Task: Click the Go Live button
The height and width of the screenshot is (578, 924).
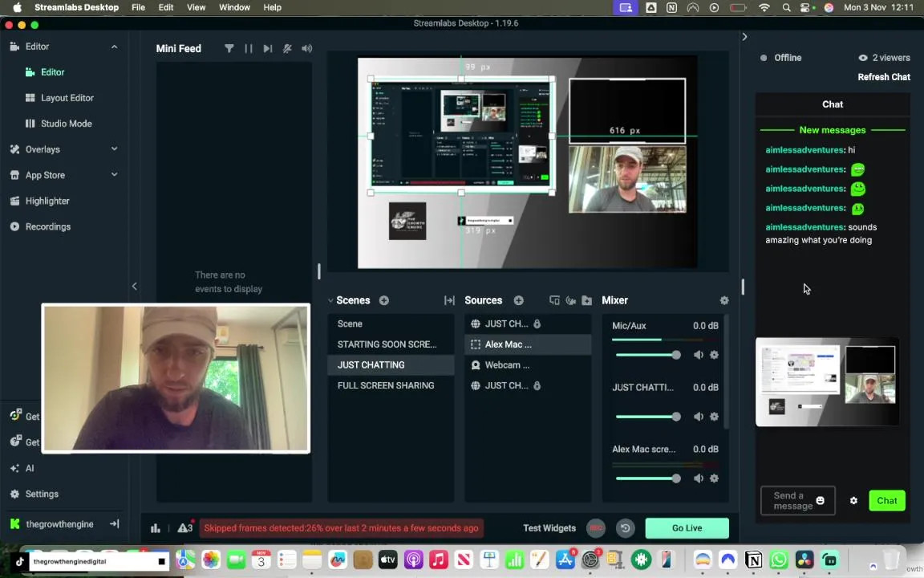Action: click(x=687, y=528)
